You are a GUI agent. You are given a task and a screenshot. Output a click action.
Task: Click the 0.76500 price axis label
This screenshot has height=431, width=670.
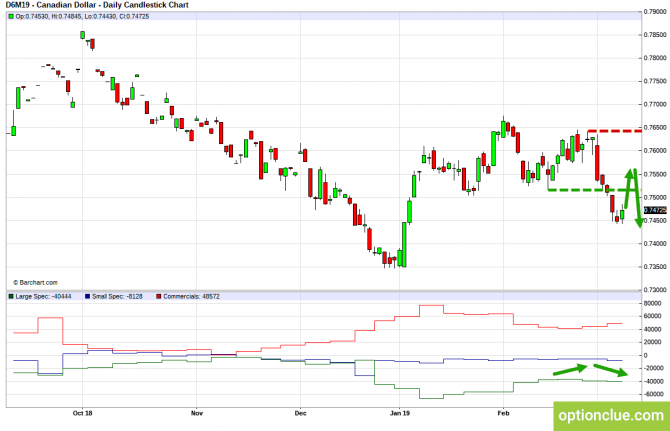[655, 128]
